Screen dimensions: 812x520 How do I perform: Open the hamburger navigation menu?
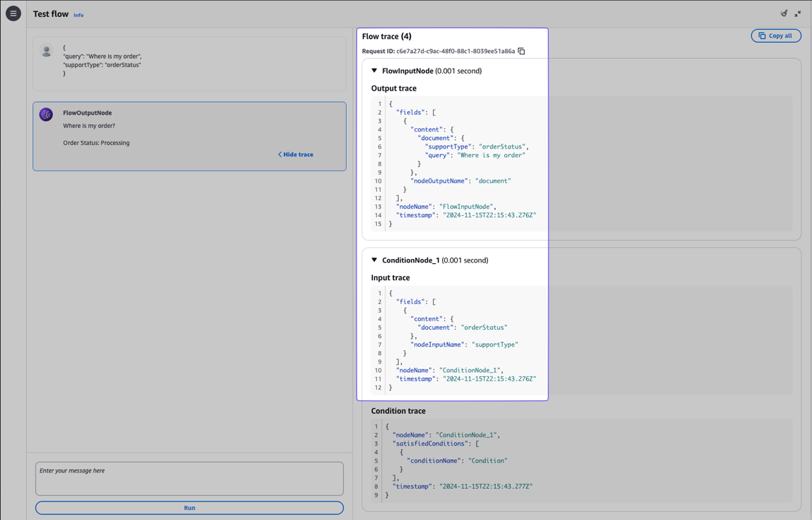[x=13, y=13]
